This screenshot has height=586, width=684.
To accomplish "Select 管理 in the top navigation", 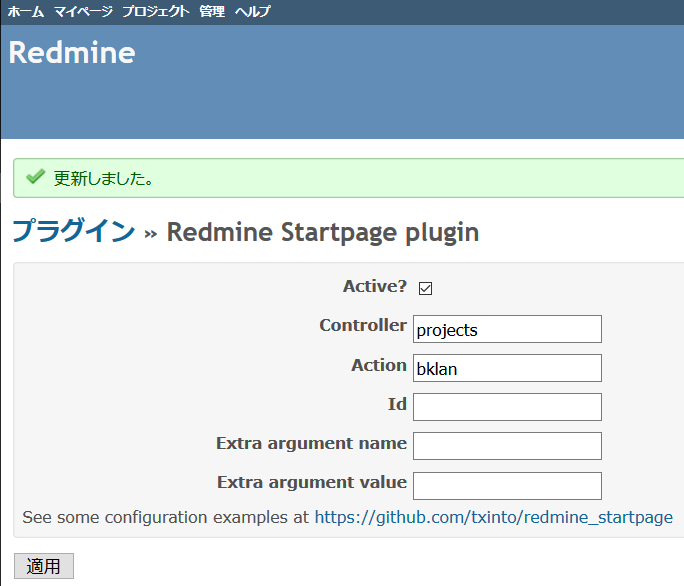I will tap(212, 12).
